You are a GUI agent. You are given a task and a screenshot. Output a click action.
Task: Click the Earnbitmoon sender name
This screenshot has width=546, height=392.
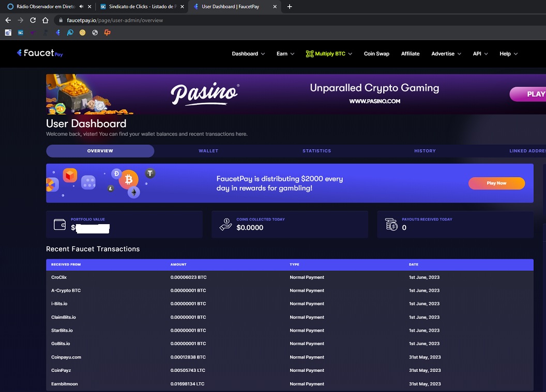[x=65, y=384]
